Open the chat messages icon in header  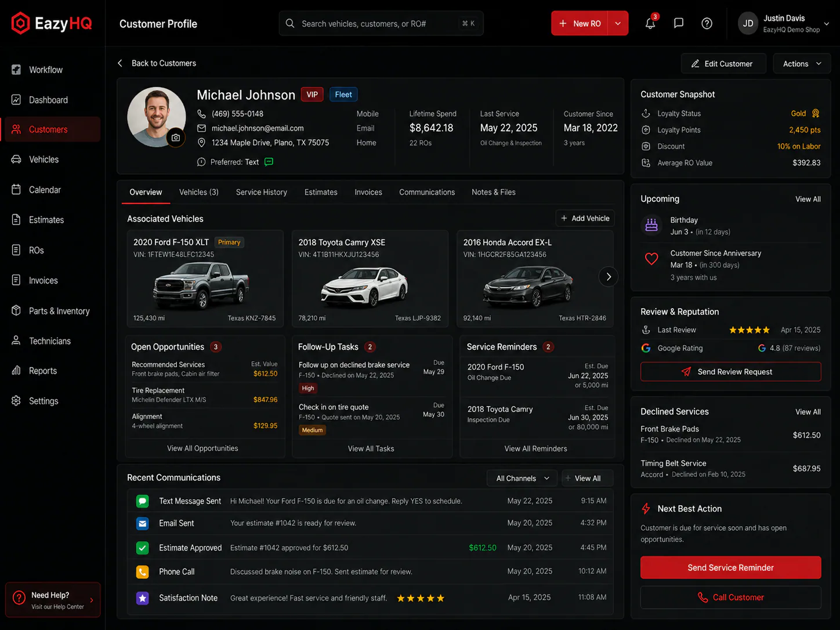click(x=679, y=23)
